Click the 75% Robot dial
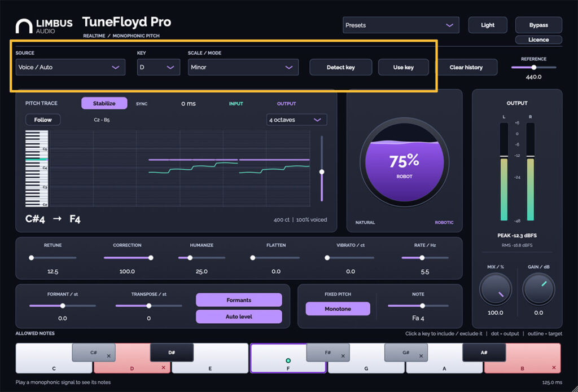Image resolution: width=578 pixels, height=392 pixels. pyautogui.click(x=404, y=162)
